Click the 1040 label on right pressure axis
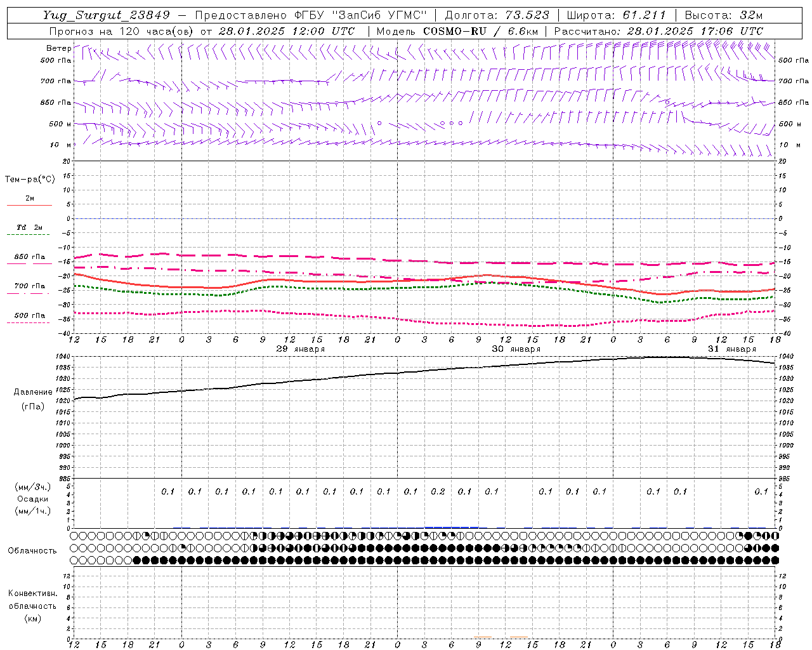Image resolution: width=812 pixels, height=650 pixels. [785, 357]
